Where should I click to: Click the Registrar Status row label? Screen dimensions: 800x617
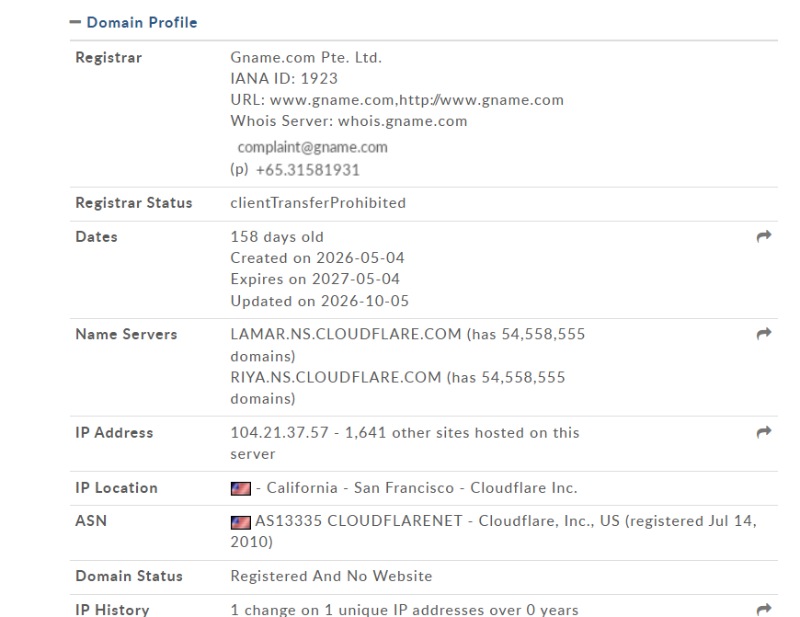[x=134, y=203]
